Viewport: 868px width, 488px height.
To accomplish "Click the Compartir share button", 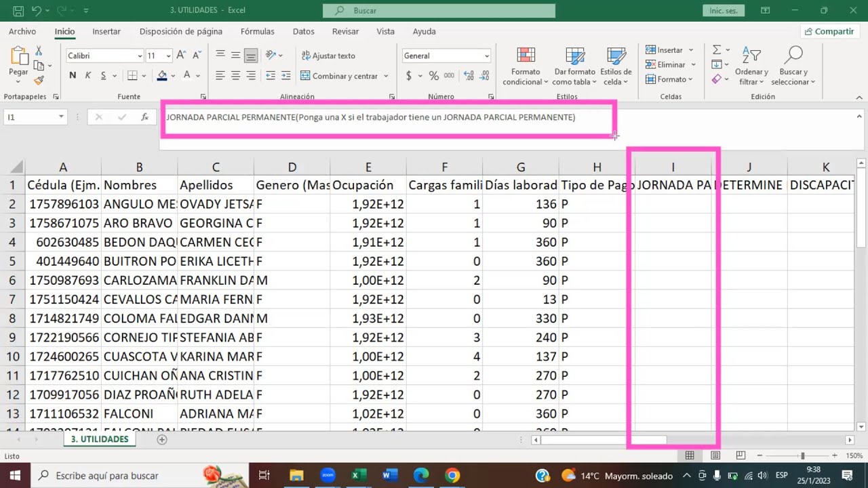I will (829, 31).
